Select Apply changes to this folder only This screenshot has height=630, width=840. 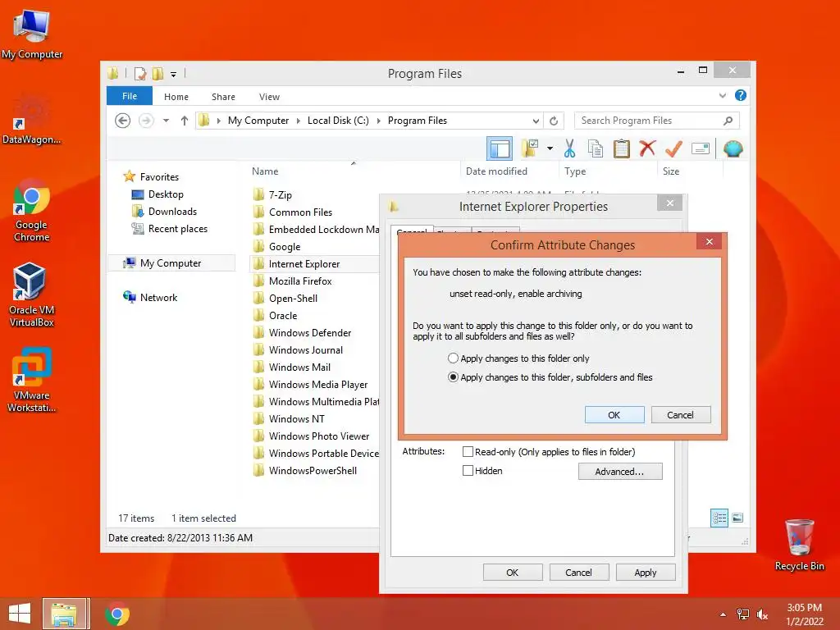coord(453,358)
